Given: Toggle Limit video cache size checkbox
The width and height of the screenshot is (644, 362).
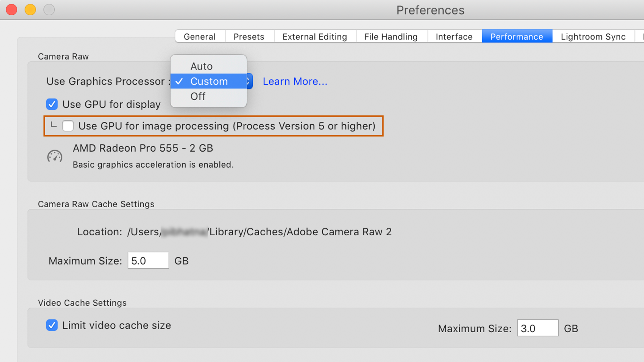Looking at the screenshot, I should (52, 325).
